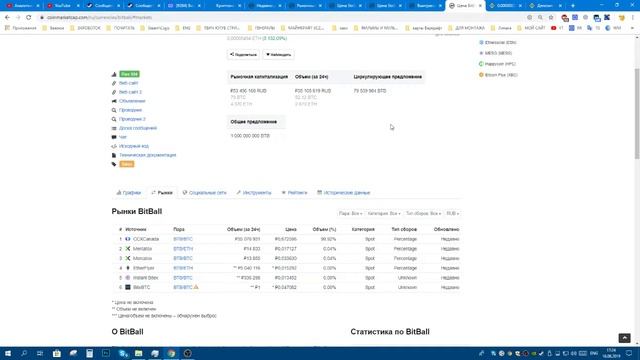This screenshot has width=640, height=360.
Task: Open the YouTube browser tab
Action: pos(62,6)
